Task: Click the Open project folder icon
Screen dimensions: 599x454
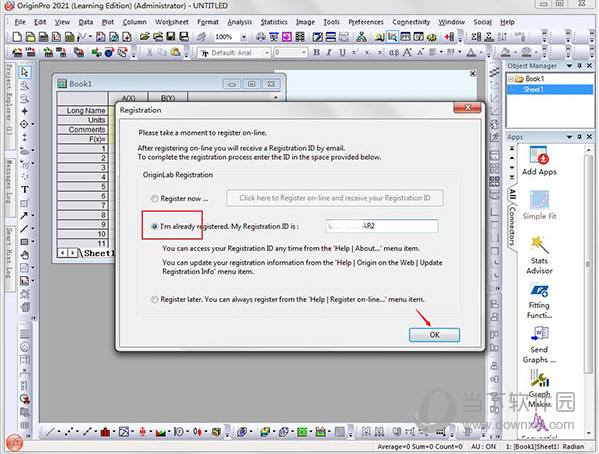Action: coord(144,37)
